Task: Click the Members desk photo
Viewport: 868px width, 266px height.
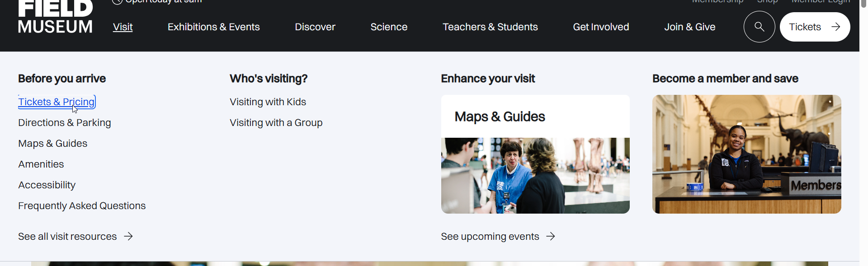Action: tap(746, 154)
